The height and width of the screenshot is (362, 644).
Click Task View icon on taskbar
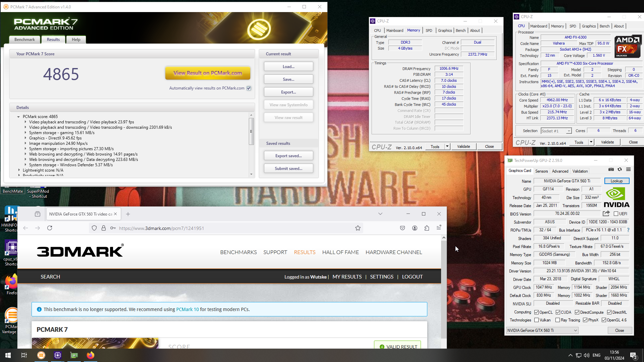pos(24,355)
